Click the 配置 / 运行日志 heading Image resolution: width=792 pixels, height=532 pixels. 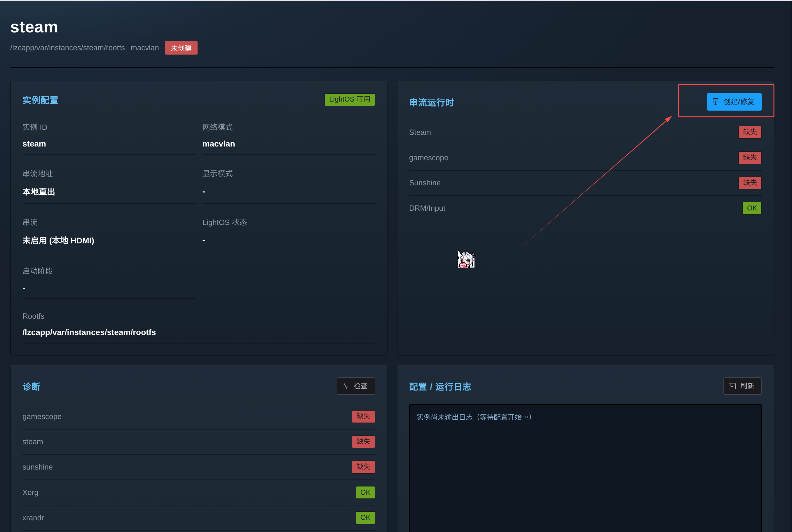[x=440, y=387]
